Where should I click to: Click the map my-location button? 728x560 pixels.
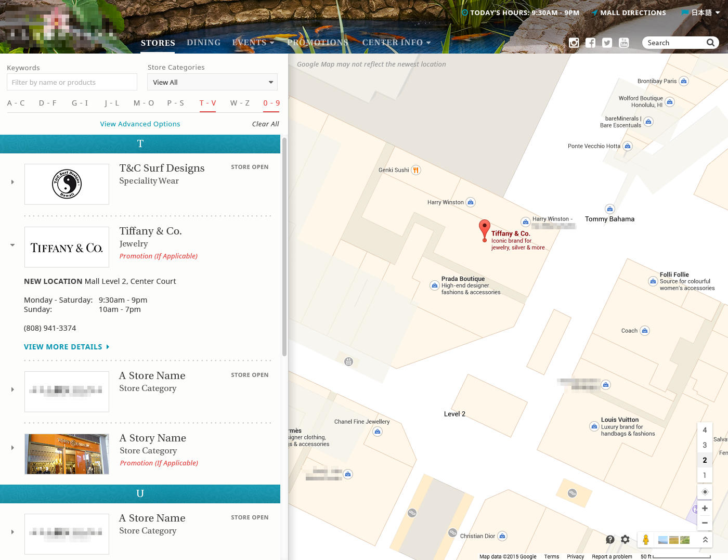[705, 492]
